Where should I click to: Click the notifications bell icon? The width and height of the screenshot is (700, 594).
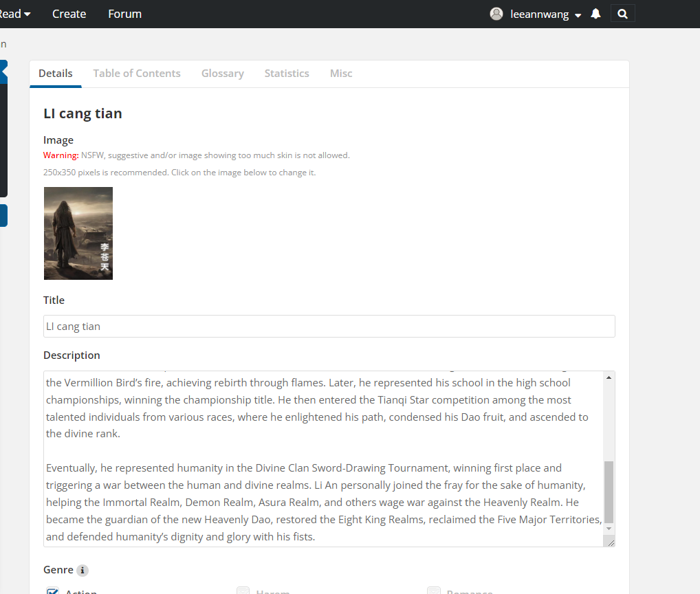pos(595,14)
